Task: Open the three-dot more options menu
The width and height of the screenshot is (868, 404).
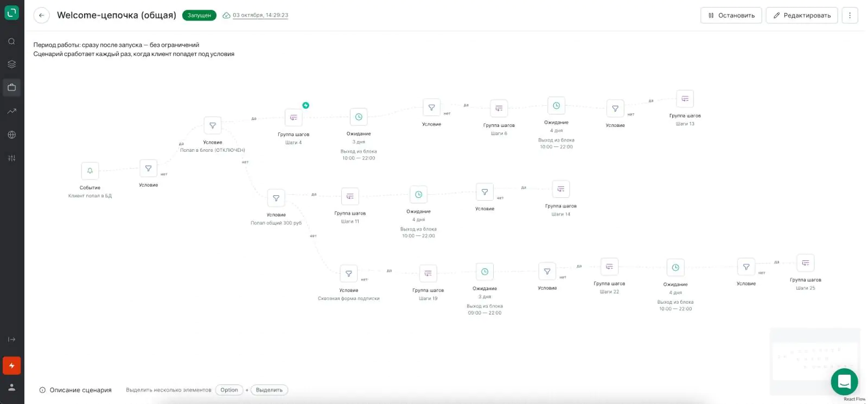Action: [x=850, y=15]
